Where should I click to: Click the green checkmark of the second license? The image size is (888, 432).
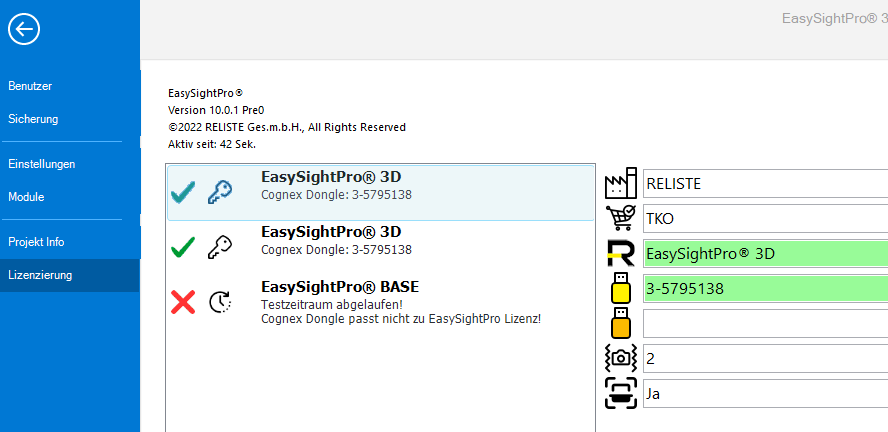[183, 247]
